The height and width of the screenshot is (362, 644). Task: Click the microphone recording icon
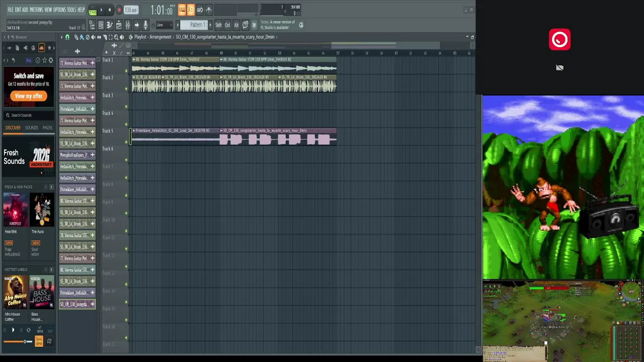[x=145, y=25]
